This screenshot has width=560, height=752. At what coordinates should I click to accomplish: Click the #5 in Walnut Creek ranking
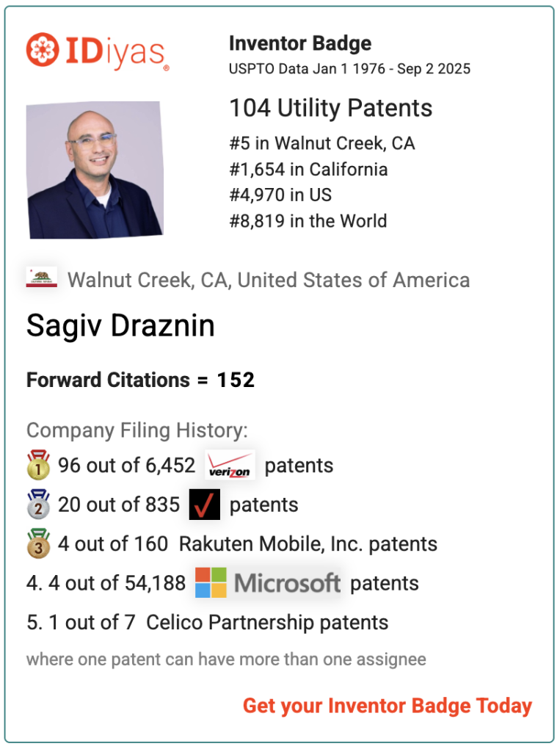(x=322, y=143)
